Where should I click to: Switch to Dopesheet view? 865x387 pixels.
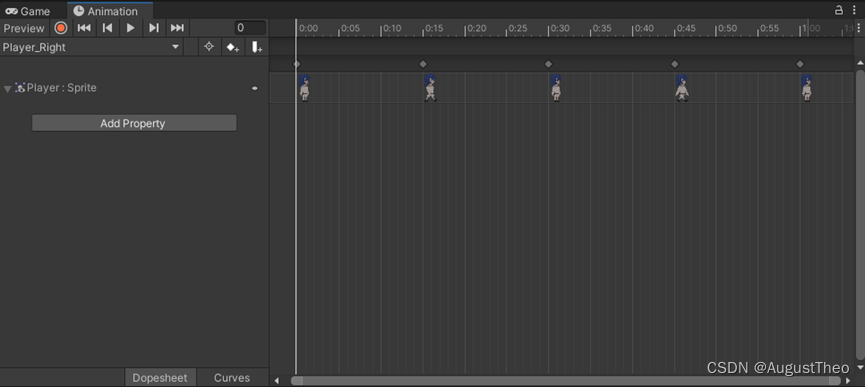click(x=160, y=378)
